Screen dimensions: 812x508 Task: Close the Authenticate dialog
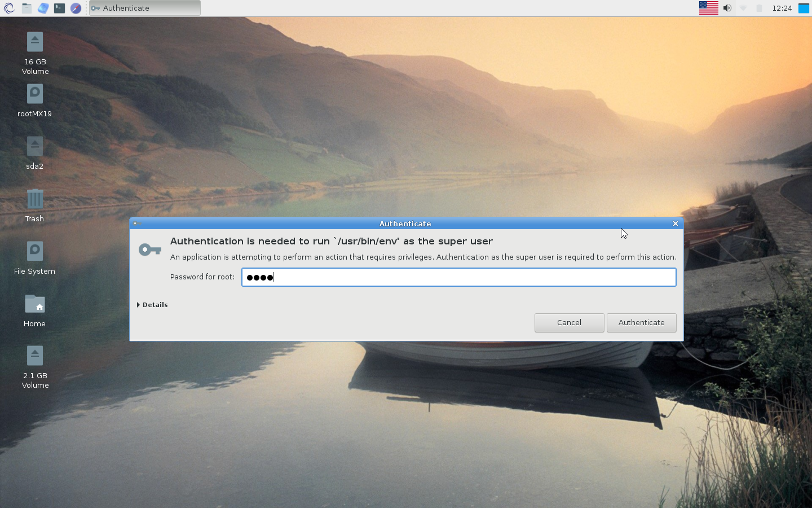[676, 224]
